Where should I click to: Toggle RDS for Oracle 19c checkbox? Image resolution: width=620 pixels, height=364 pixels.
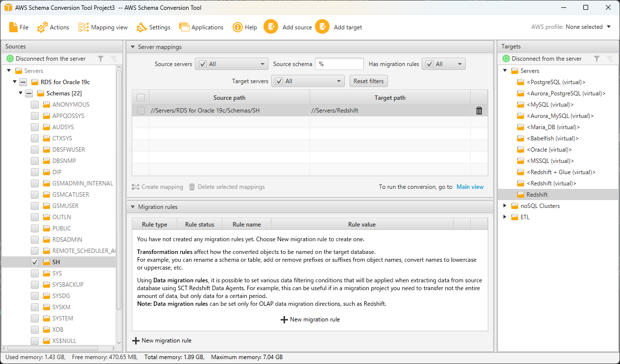click(23, 82)
